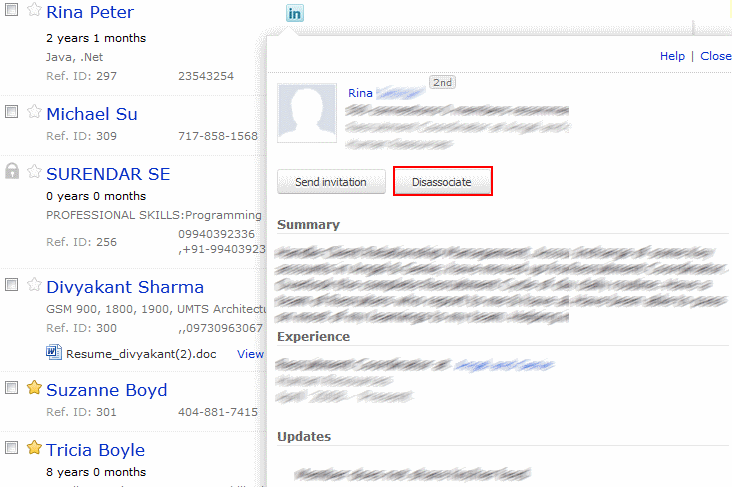Click the Resume_divyakant(2).doc file name
This screenshot has height=487, width=732.
(x=141, y=354)
